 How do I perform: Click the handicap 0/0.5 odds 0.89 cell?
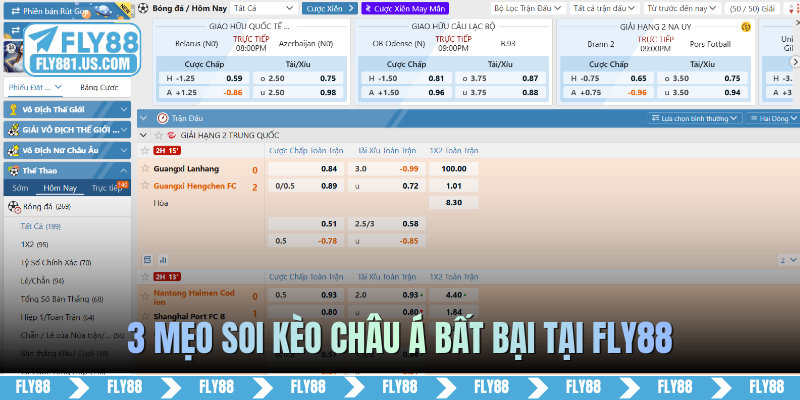(306, 186)
